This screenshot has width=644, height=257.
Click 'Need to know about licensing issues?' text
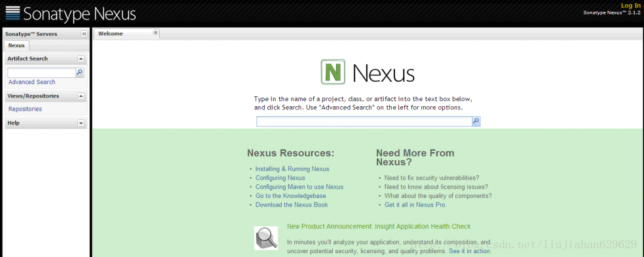click(436, 187)
